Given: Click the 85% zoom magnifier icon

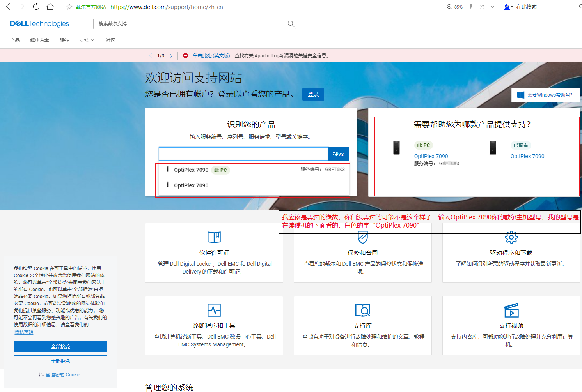Looking at the screenshot, I should (x=449, y=7).
